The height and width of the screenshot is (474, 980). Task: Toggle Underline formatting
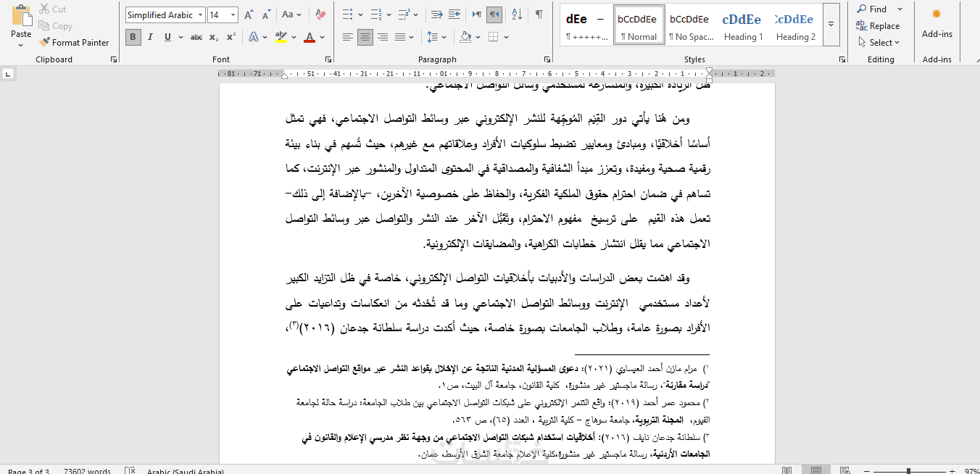point(166,37)
